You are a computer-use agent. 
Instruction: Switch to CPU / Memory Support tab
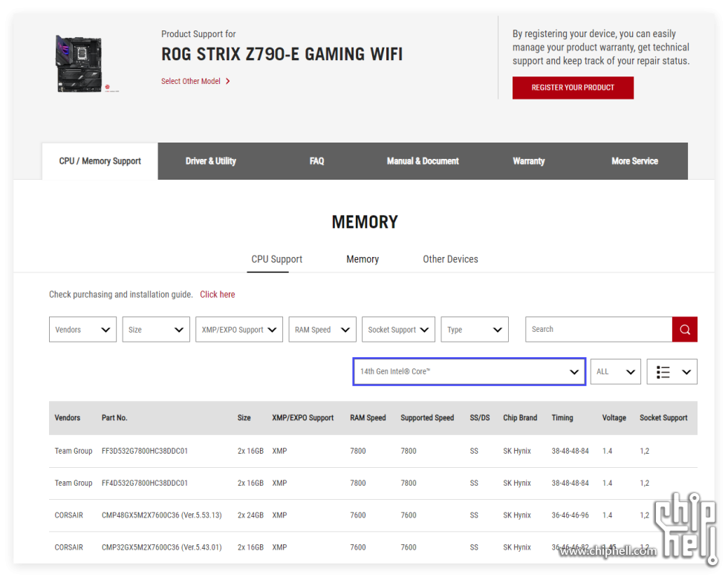point(100,161)
